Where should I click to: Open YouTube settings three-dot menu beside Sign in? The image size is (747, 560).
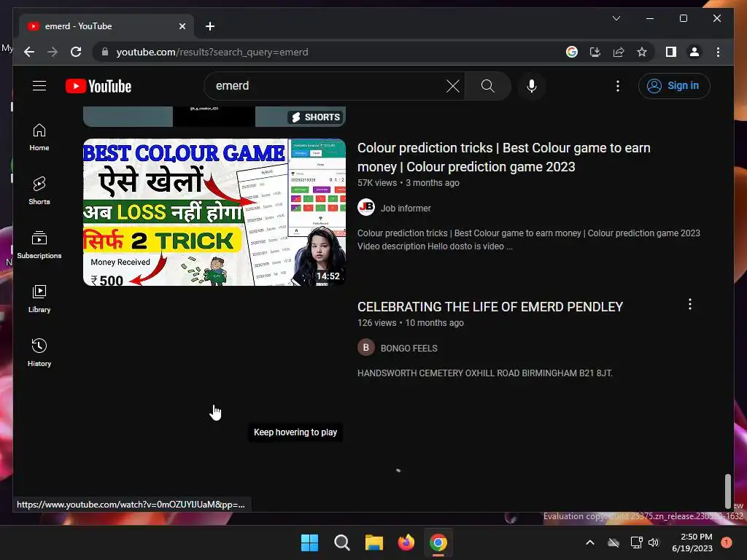[x=617, y=86]
